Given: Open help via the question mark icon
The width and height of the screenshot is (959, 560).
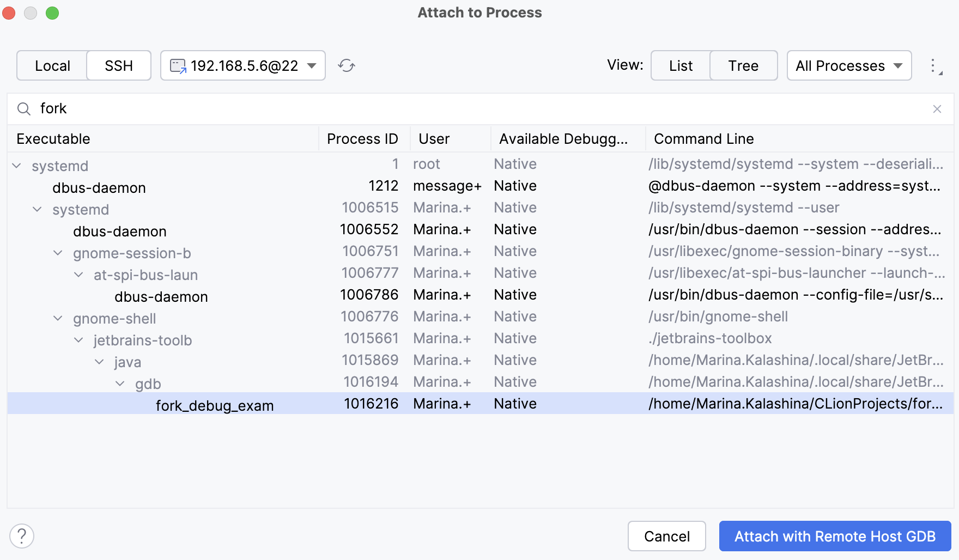Looking at the screenshot, I should 22,536.
